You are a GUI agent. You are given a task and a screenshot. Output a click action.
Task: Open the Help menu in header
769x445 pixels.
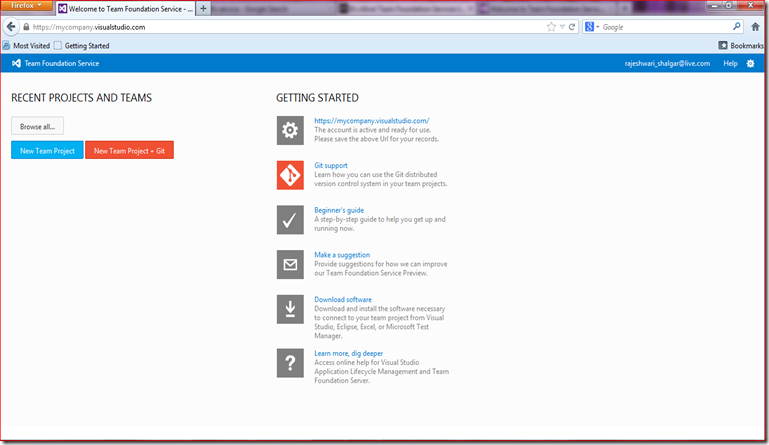click(730, 63)
